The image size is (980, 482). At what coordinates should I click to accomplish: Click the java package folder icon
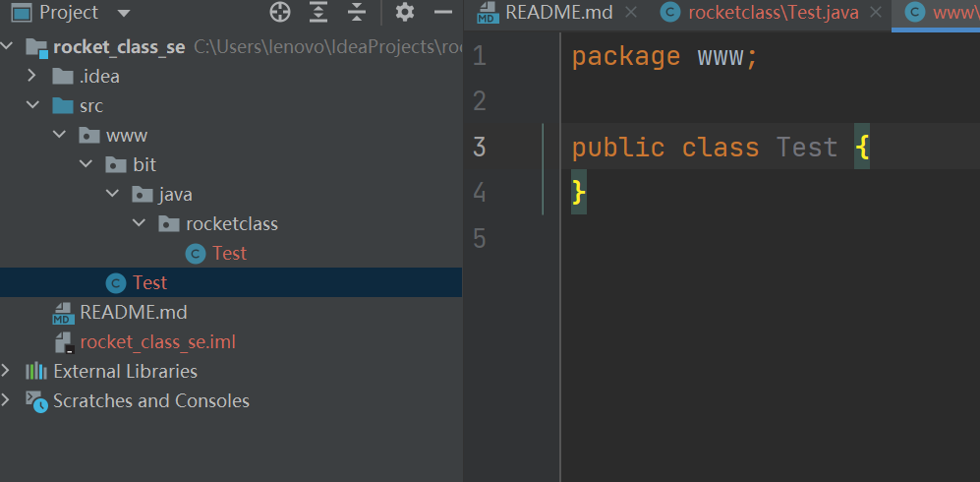144,194
